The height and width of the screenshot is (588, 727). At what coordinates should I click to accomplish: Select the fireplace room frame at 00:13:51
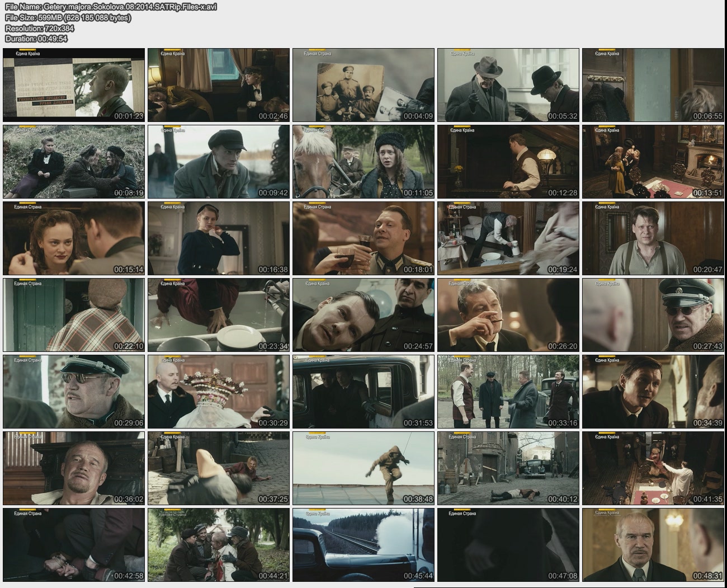pos(653,162)
